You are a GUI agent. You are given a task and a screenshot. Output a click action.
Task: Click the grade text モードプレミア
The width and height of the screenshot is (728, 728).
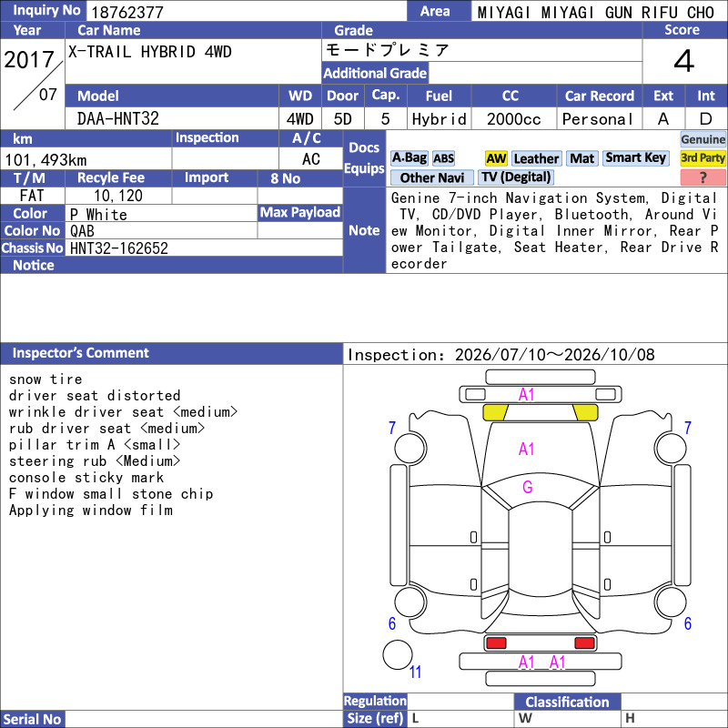[387, 50]
